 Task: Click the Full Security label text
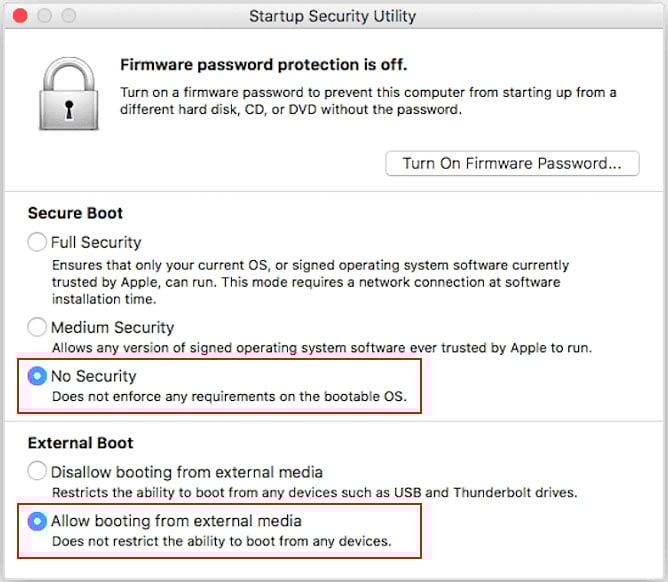96,242
